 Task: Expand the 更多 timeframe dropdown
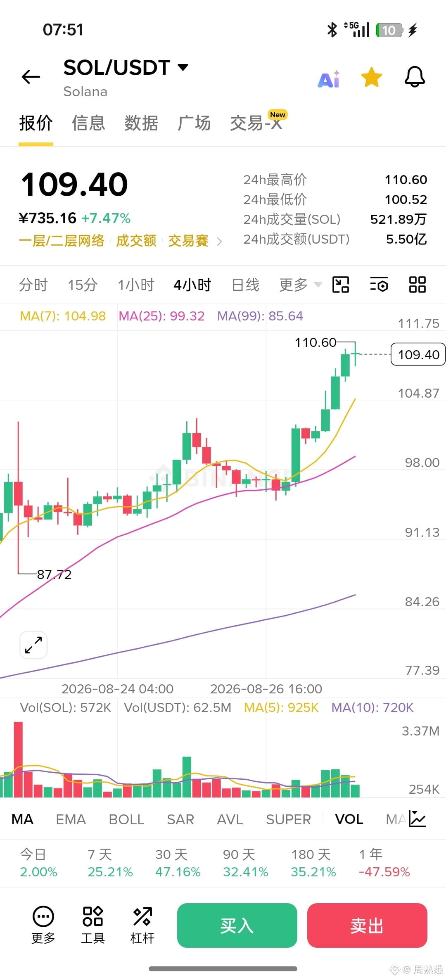(x=300, y=285)
